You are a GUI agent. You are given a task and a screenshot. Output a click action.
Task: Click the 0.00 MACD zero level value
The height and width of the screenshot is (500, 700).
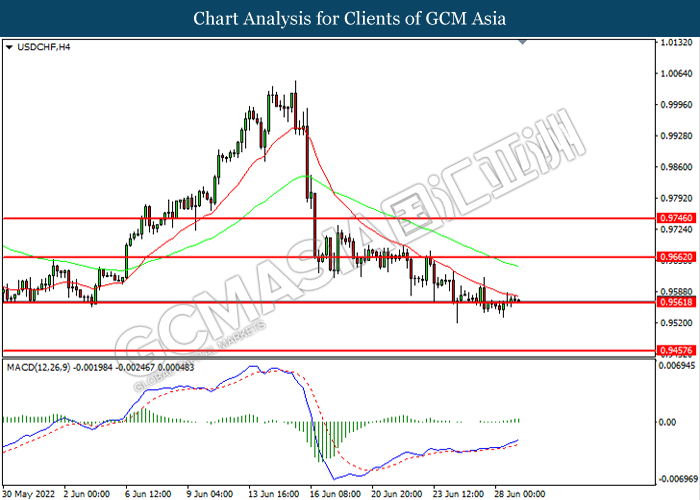coord(667,422)
